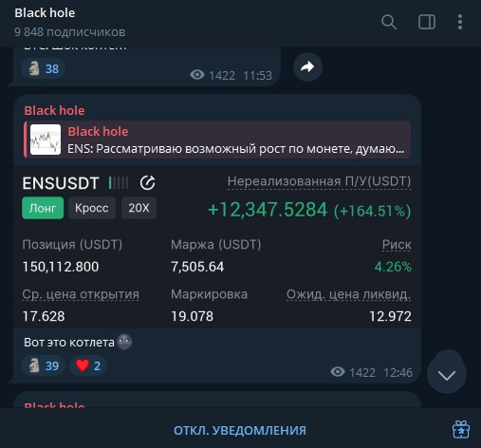Open the three-dot more options menu

(460, 22)
